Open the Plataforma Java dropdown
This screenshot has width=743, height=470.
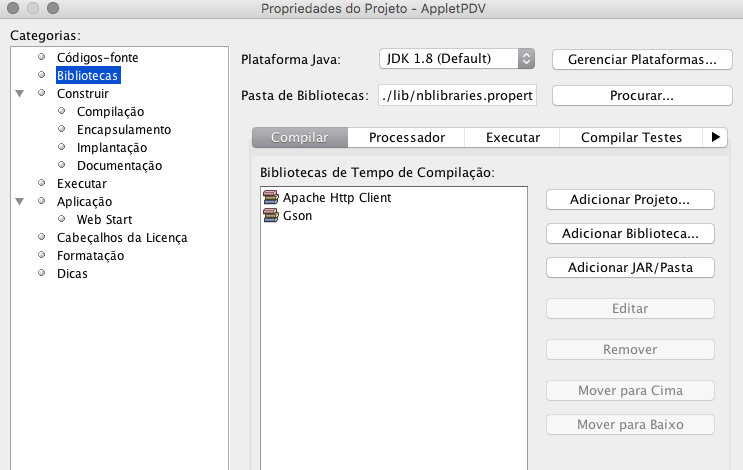coord(457,59)
